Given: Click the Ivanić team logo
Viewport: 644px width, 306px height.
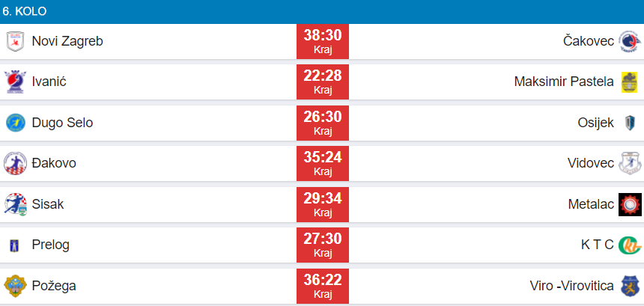Looking at the screenshot, I should (15, 82).
